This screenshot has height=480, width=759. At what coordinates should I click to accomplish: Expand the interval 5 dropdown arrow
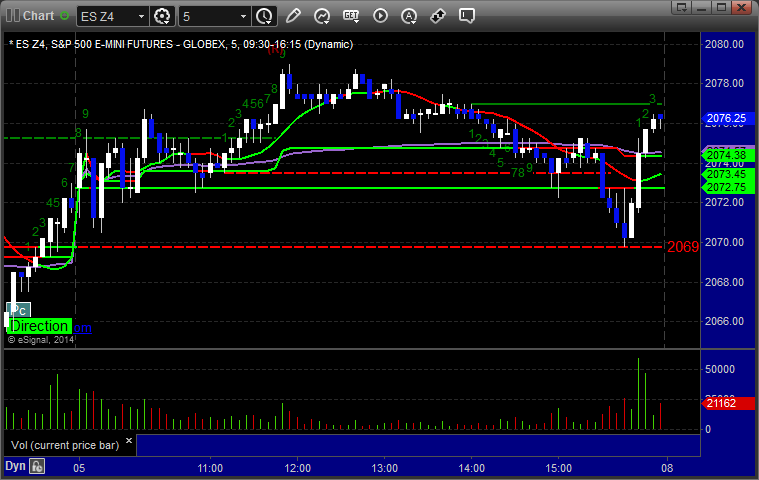[x=243, y=16]
